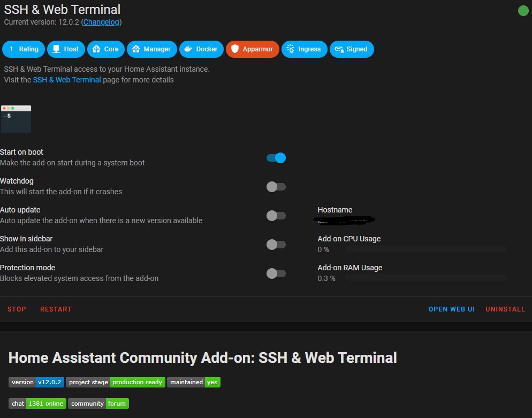Click the Rating capability chip

(24, 49)
